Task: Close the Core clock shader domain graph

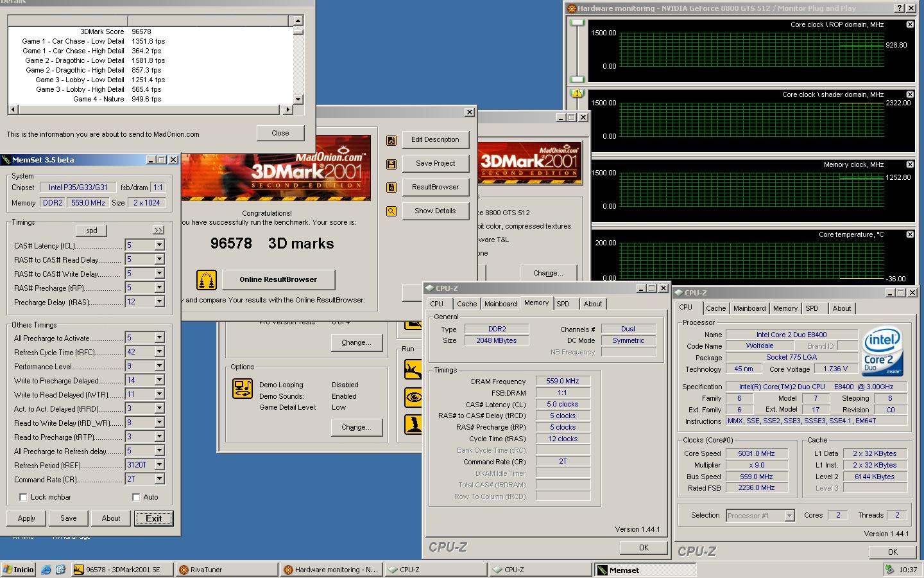Action: 910,94
